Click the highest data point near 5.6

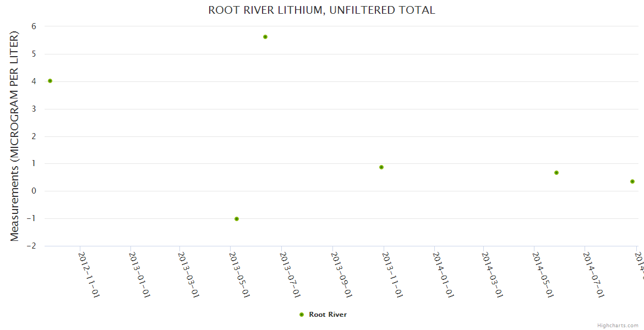coord(265,37)
